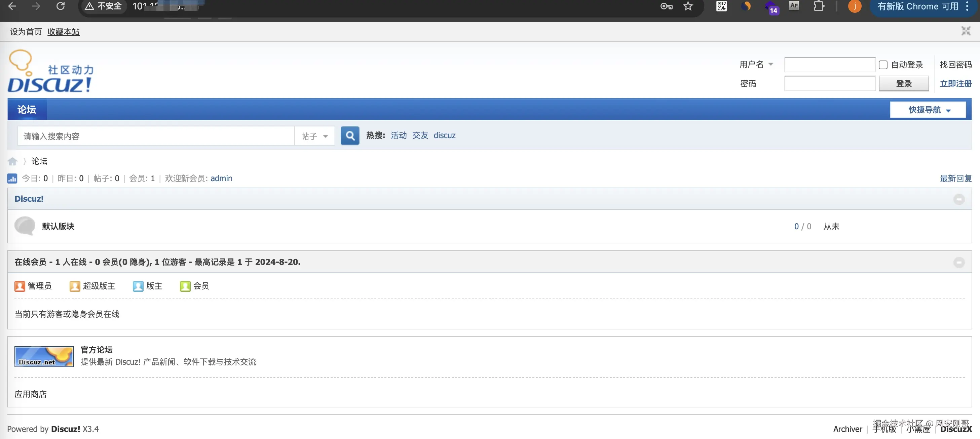Click the bookmark star icon in address bar
Viewport: 980px width, 439px height.
coord(688,6)
